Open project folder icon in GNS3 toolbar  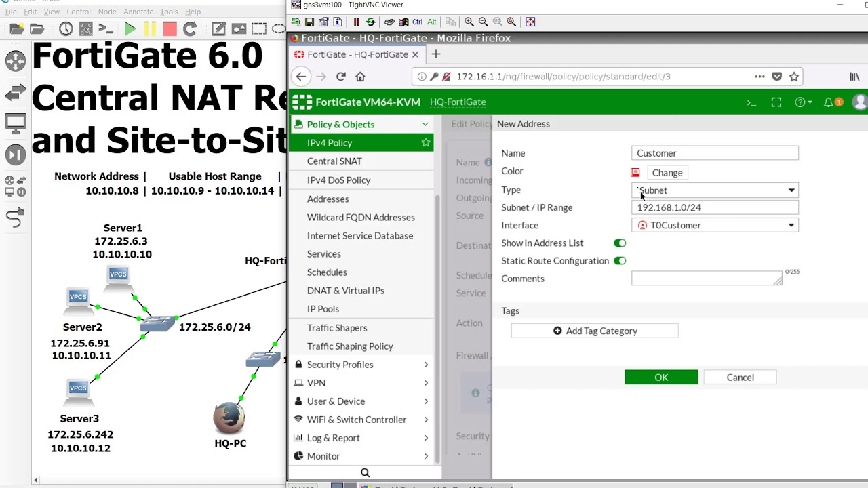pos(37,29)
